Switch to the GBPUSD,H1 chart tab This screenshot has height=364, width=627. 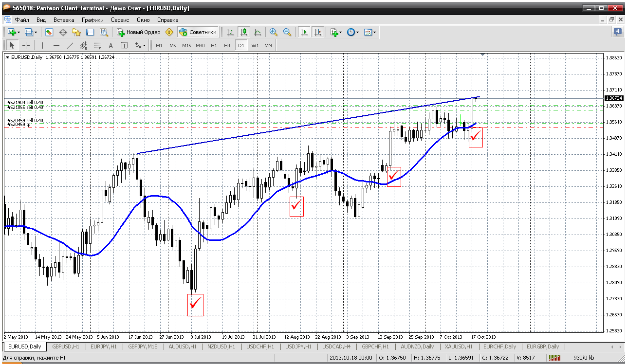pyautogui.click(x=66, y=347)
